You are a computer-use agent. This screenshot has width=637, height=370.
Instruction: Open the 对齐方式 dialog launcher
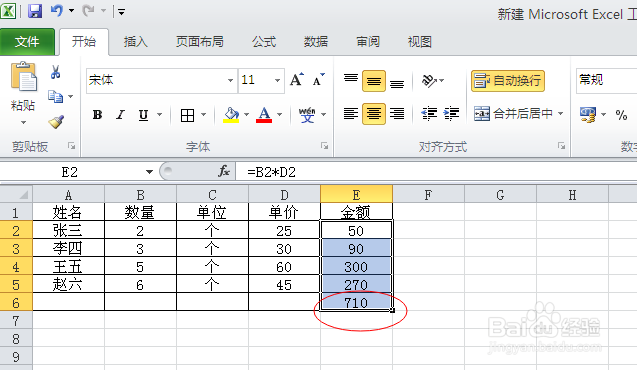[x=561, y=146]
